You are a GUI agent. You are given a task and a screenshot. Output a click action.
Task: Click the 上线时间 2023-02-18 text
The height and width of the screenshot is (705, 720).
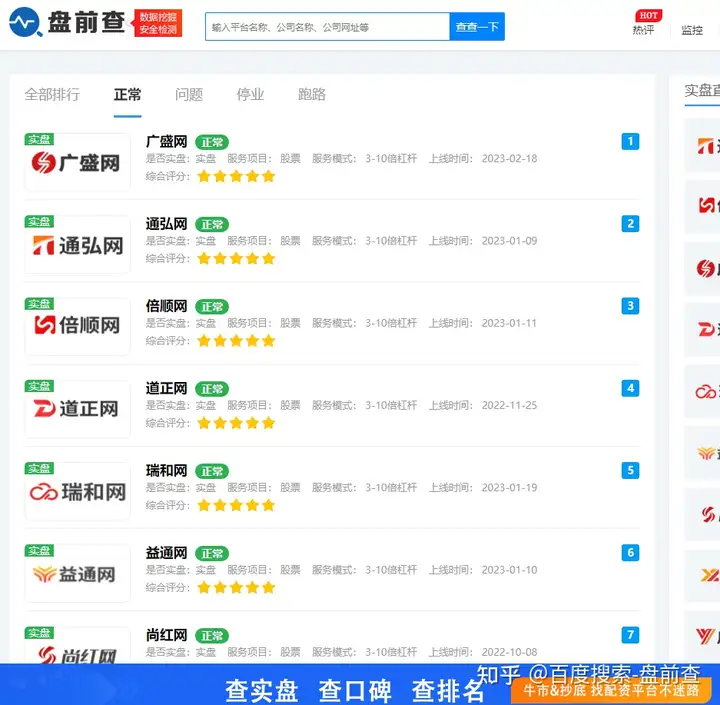(483, 159)
